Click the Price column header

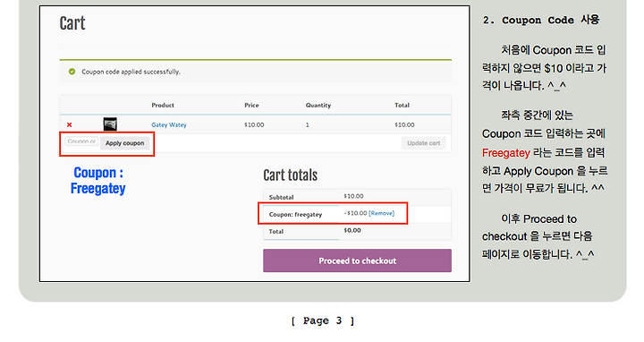pyautogui.click(x=251, y=106)
